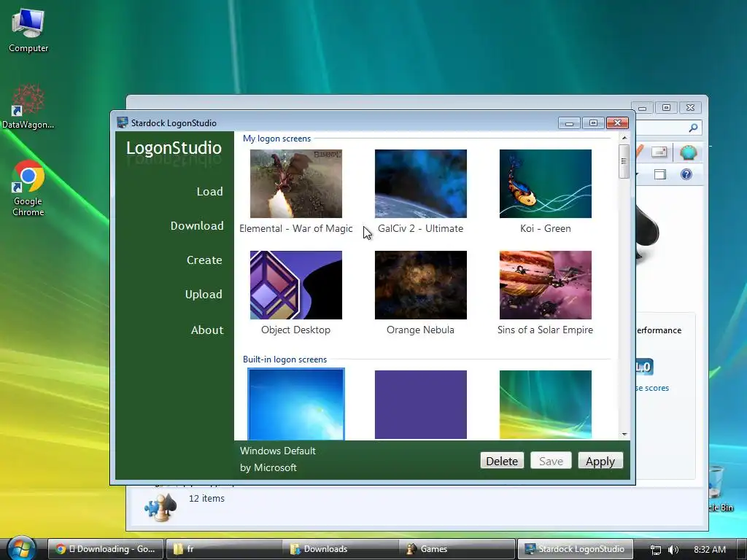
Task: Open the Recycle Bin on the desktop
Action: click(x=719, y=488)
